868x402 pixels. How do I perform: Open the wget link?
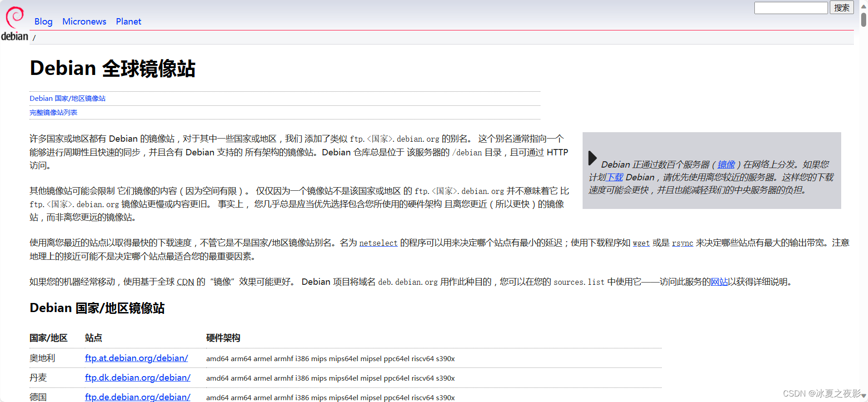641,243
